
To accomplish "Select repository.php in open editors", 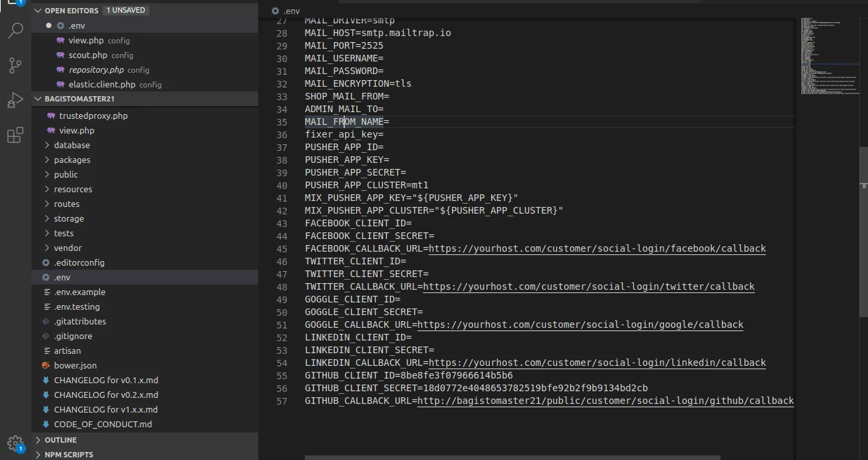I will click(96, 70).
